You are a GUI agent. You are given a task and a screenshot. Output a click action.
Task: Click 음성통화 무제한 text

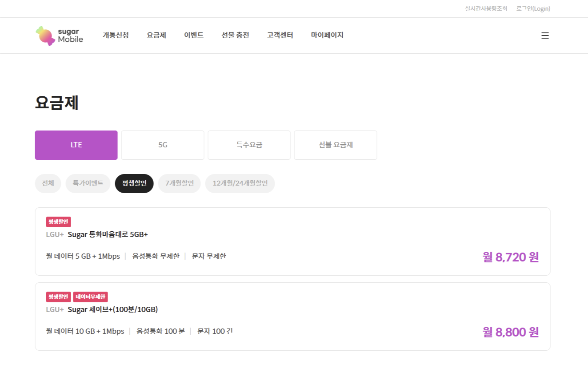pos(156,256)
